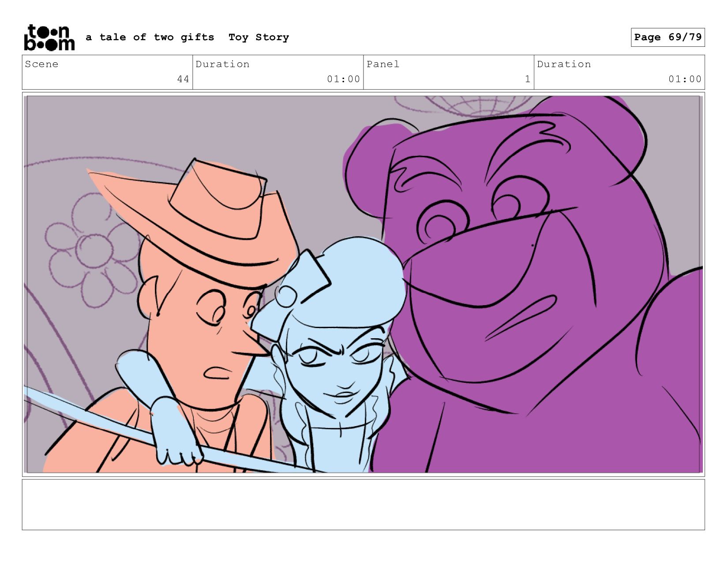The height and width of the screenshot is (563, 728).
Task: Click the 'Toy Story' title text
Action: tap(259, 38)
